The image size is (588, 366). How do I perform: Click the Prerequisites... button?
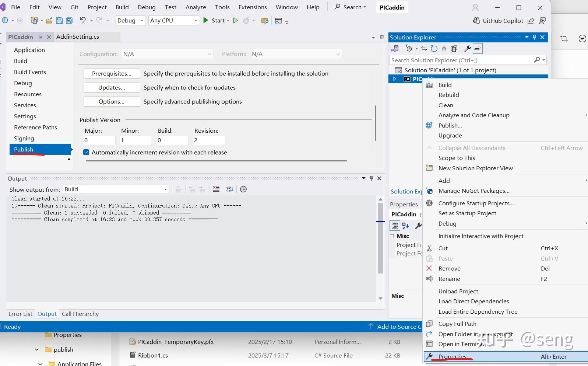click(x=112, y=73)
